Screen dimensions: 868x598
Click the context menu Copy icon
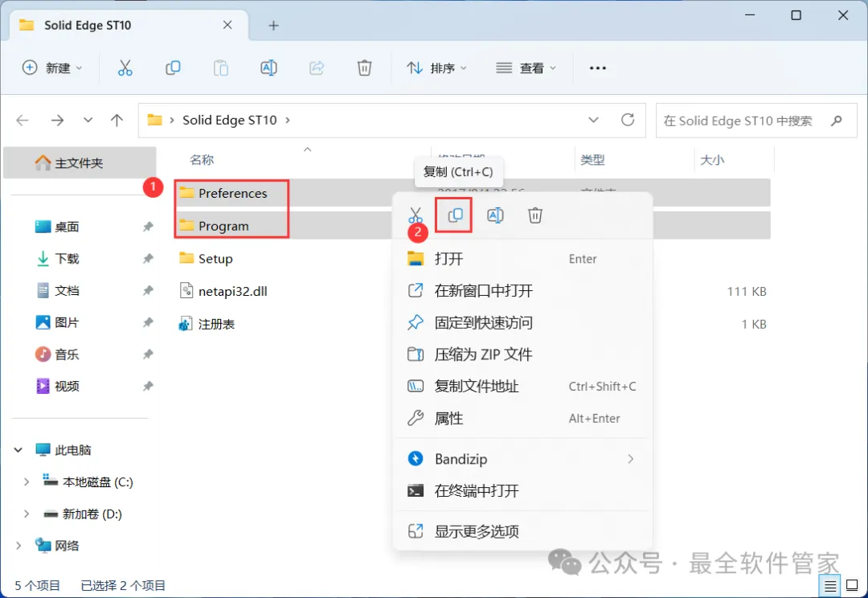455,215
